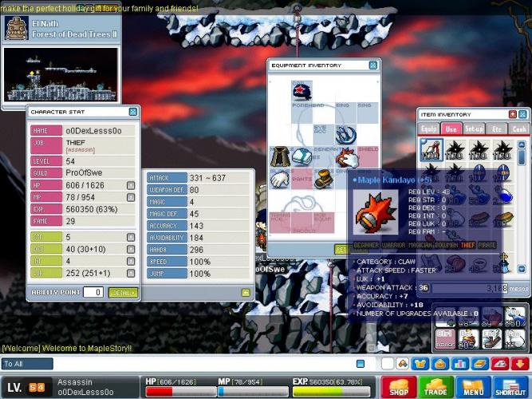This screenshot has width=532, height=399.
Task: Open character stats via bar chart icon
Action: pyautogui.click(x=459, y=364)
